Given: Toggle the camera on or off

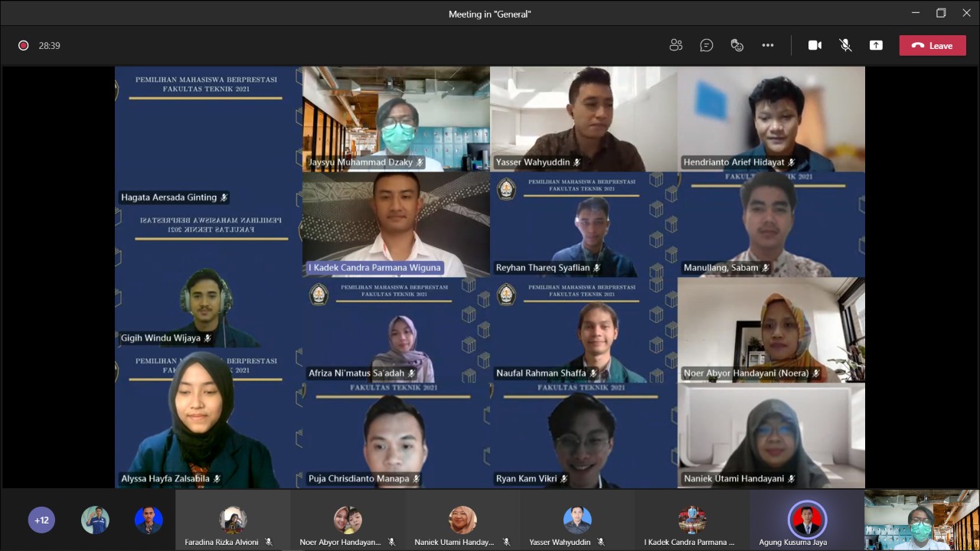Looking at the screenshot, I should coord(815,45).
